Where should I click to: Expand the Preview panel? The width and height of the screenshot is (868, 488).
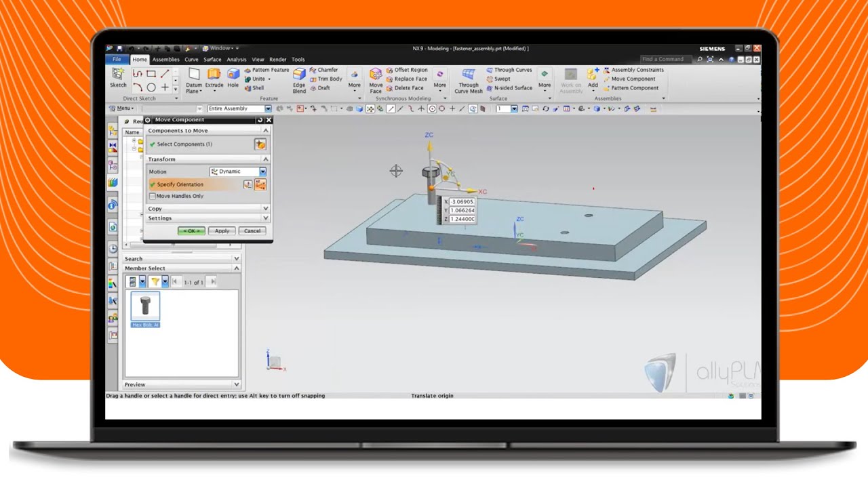237,385
